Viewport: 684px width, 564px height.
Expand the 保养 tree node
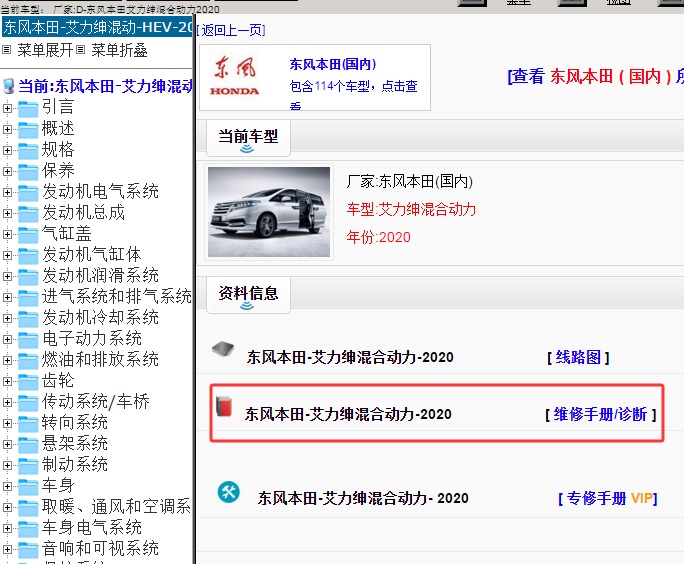coord(7,171)
